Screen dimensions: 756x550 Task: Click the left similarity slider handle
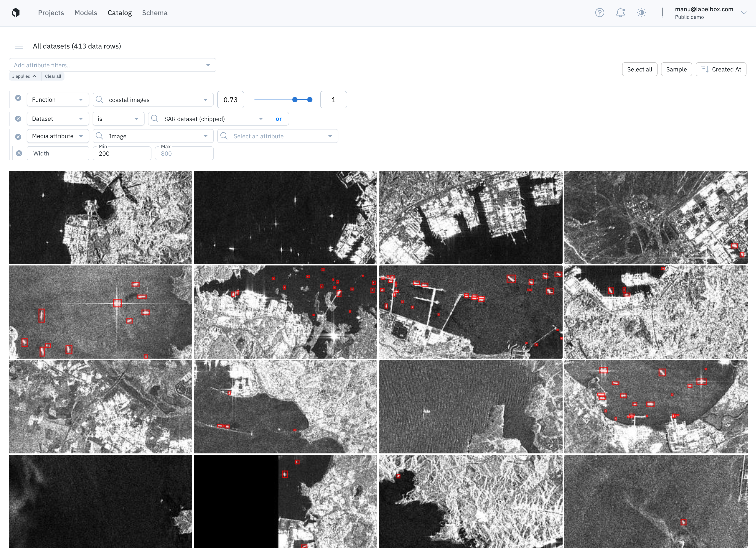tap(295, 100)
